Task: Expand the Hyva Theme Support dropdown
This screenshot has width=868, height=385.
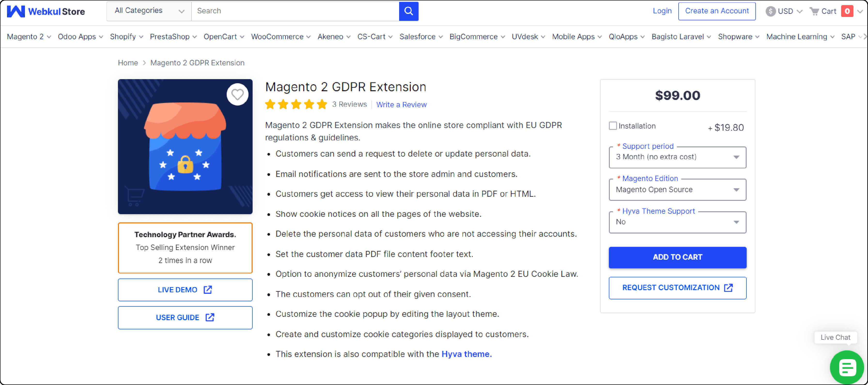Action: pyautogui.click(x=678, y=222)
